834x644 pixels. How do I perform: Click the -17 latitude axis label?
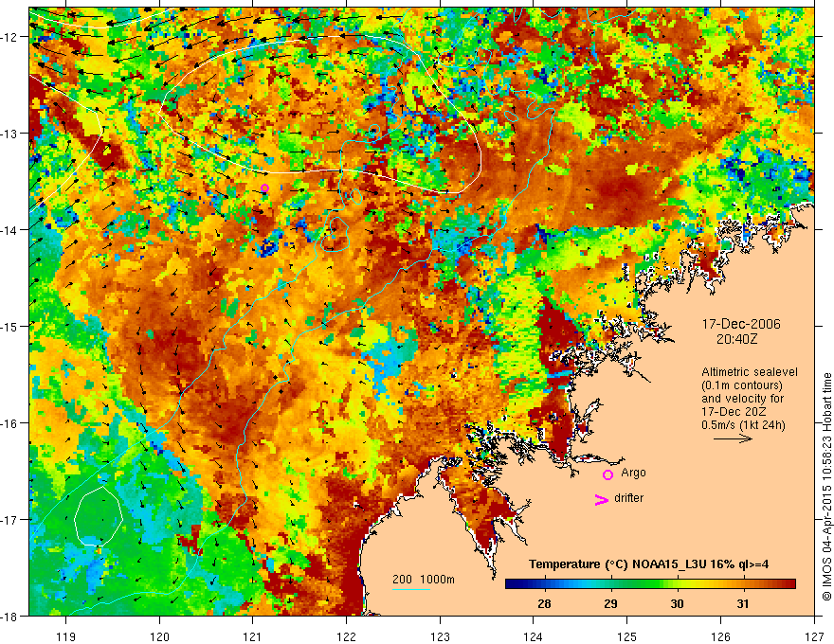click(10, 520)
